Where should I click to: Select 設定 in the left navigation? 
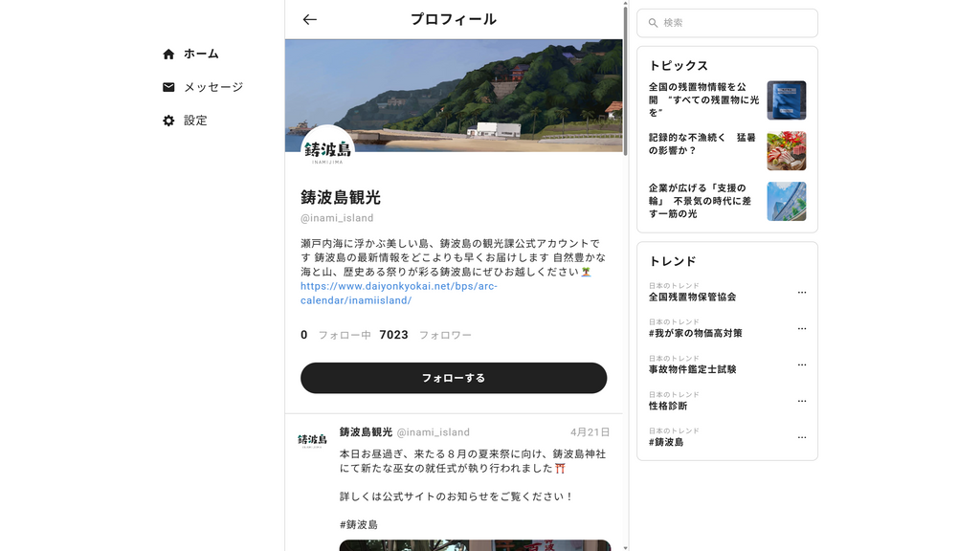point(194,121)
